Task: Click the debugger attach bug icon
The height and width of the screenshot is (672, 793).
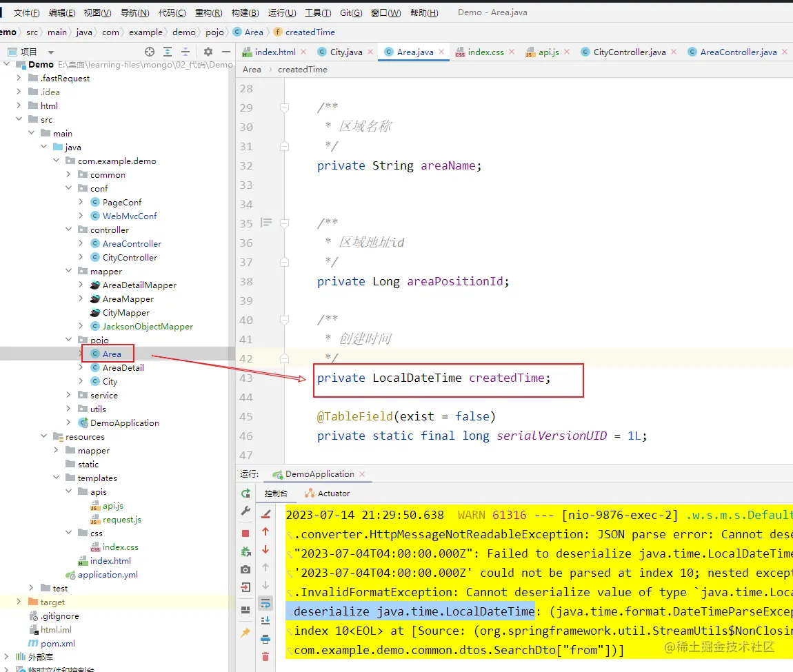Action: pyautogui.click(x=245, y=551)
